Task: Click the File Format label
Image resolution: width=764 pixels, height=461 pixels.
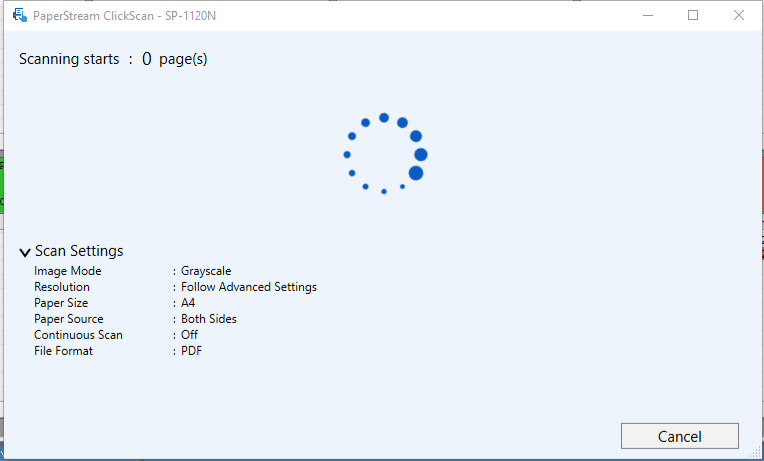Action: pyautogui.click(x=63, y=351)
